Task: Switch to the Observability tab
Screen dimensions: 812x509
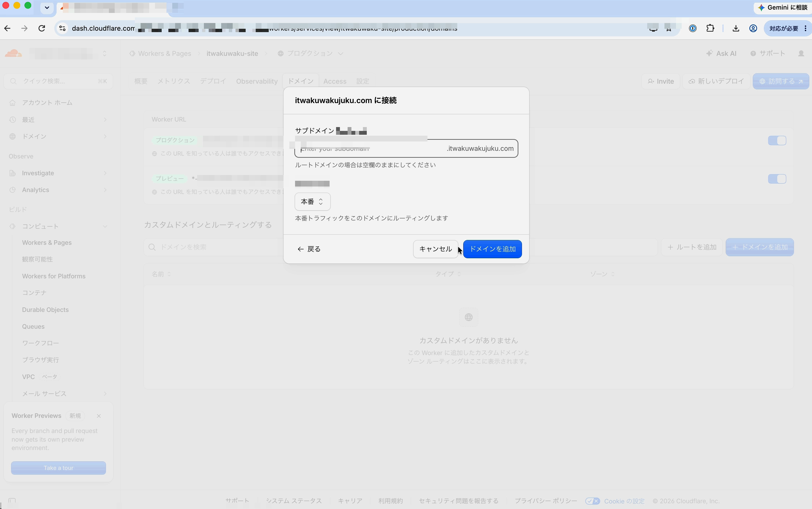Action: [x=257, y=81]
